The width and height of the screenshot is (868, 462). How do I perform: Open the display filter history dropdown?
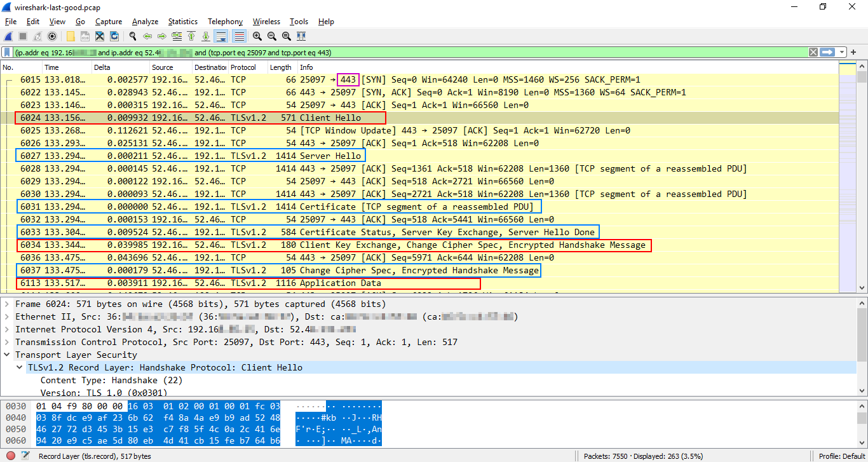coord(842,52)
